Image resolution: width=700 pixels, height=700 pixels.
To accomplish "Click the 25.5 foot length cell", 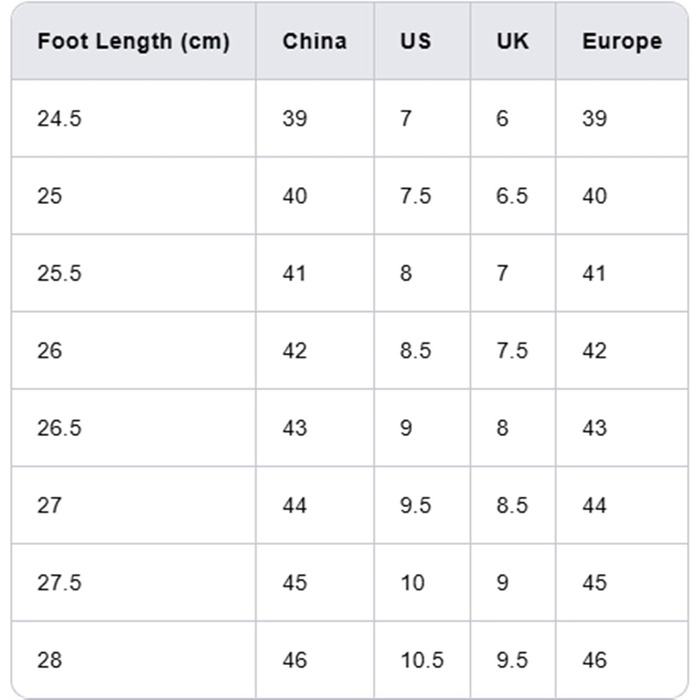I will pos(59,274).
